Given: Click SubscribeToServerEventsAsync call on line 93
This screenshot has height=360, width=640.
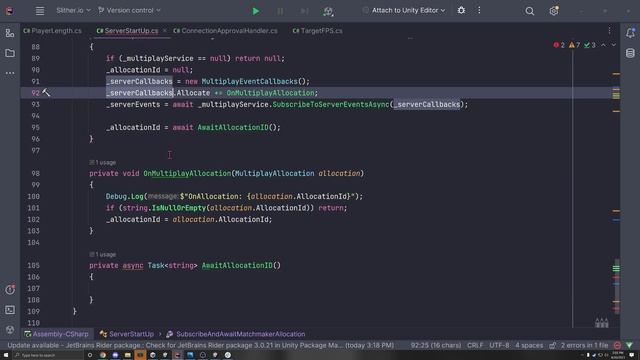Looking at the screenshot, I should click(331, 104).
